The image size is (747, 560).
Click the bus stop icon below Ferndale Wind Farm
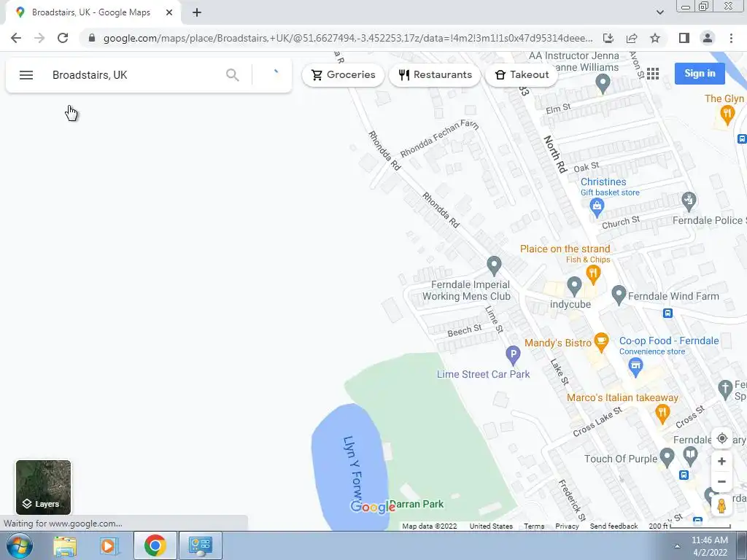pos(668,313)
